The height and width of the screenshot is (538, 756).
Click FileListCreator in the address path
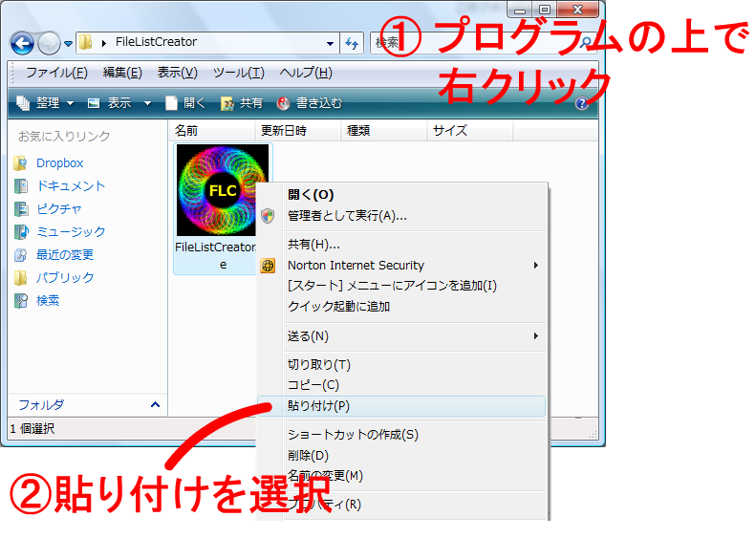156,42
